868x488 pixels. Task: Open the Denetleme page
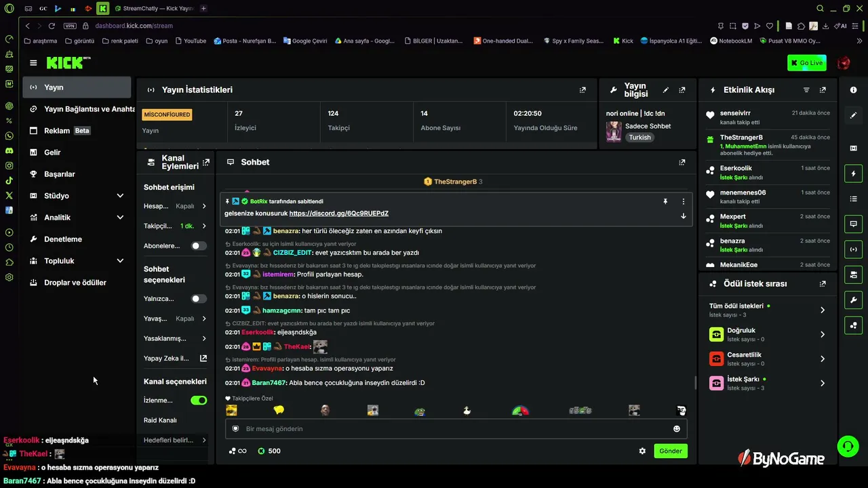click(x=77, y=239)
